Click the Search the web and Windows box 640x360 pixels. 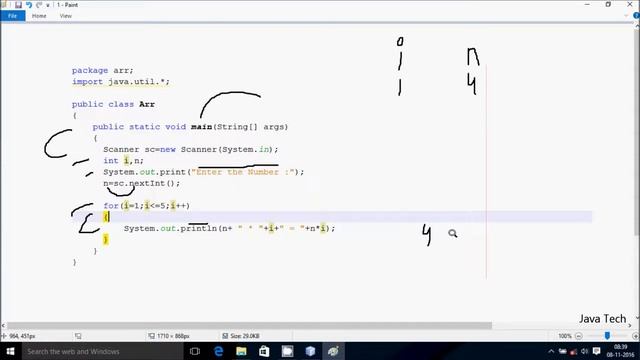pos(102,351)
